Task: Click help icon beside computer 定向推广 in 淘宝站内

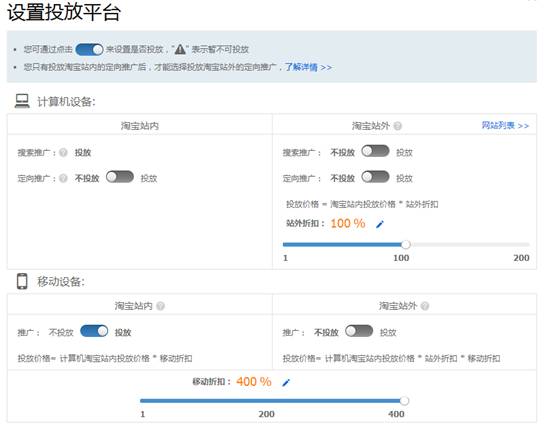Action: pyautogui.click(x=63, y=178)
